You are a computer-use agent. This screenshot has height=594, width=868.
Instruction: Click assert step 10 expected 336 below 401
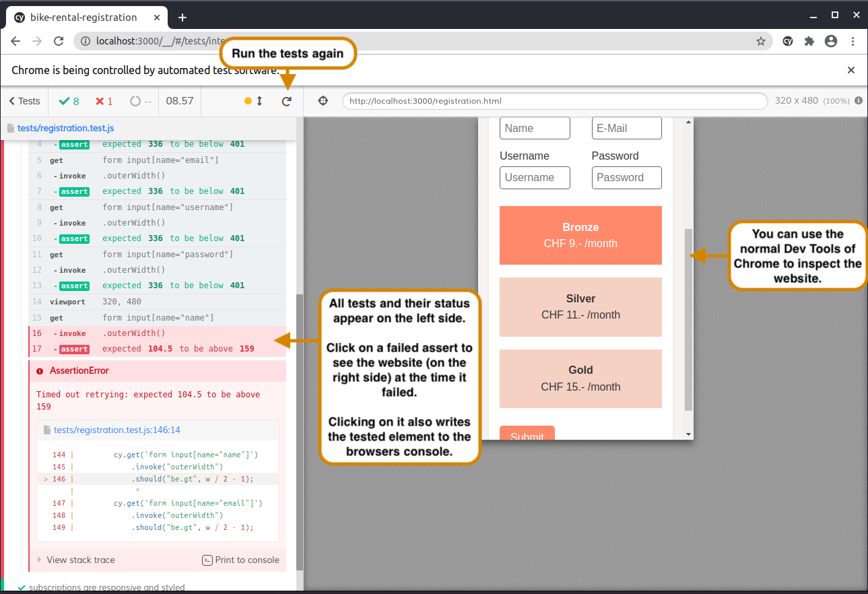click(x=158, y=238)
